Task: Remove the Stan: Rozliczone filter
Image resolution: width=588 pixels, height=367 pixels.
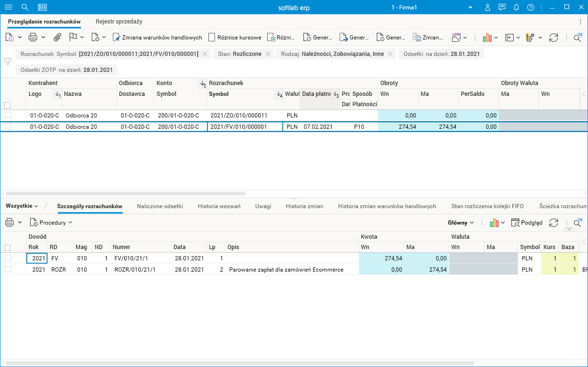Action: (268, 54)
